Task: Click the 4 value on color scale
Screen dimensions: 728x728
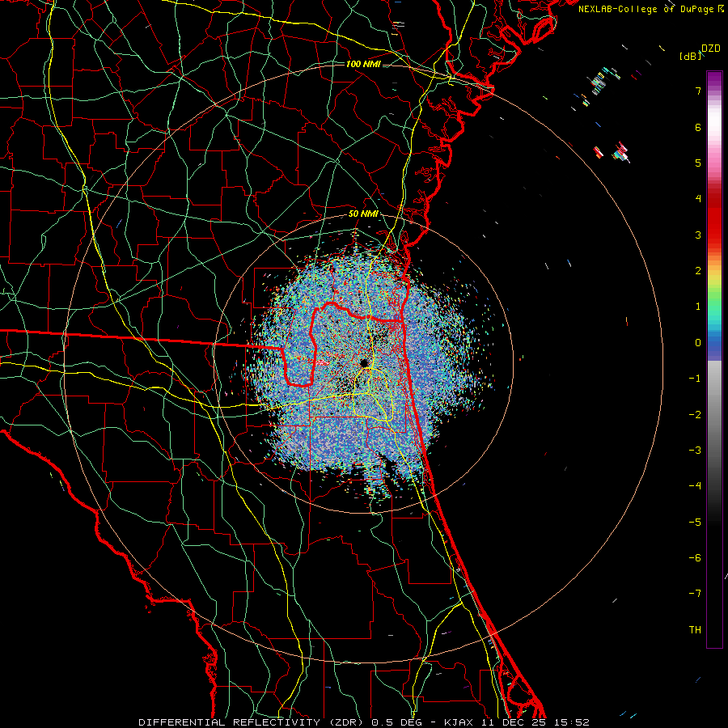Action: click(698, 199)
